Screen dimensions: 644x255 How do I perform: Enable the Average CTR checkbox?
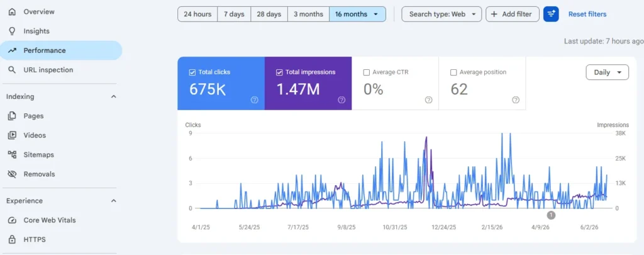click(x=367, y=72)
